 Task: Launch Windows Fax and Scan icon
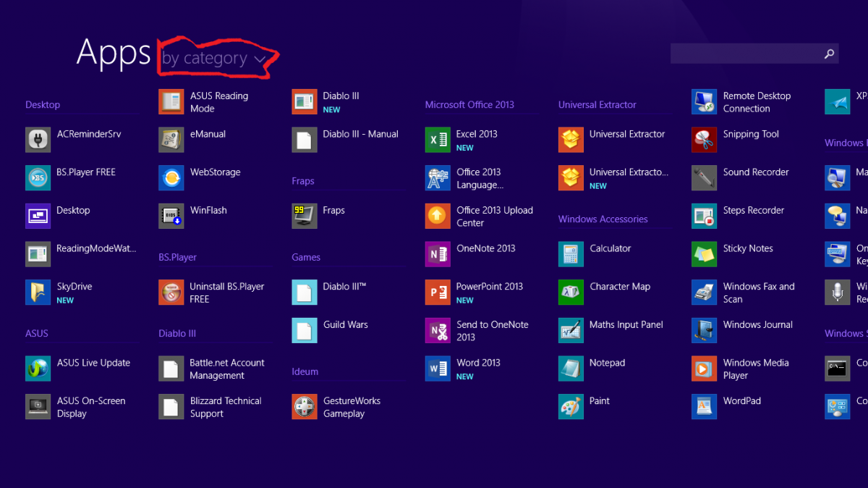tap(705, 293)
